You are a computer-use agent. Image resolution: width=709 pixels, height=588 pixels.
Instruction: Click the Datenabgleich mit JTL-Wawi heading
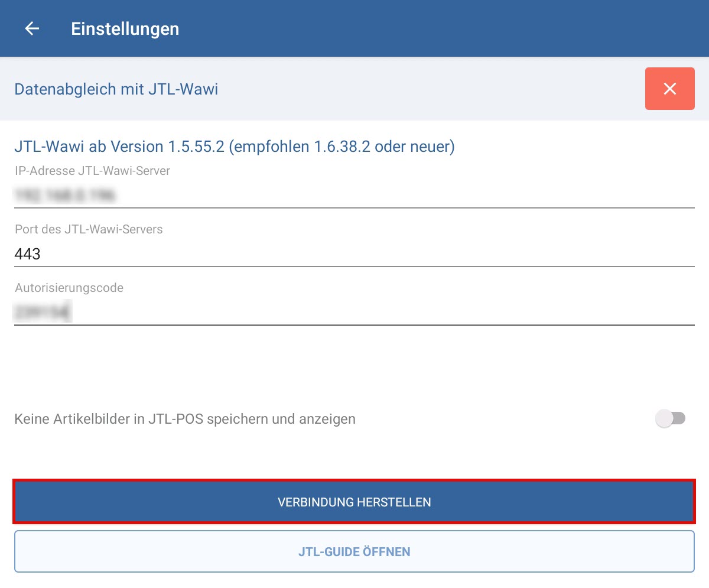[116, 89]
